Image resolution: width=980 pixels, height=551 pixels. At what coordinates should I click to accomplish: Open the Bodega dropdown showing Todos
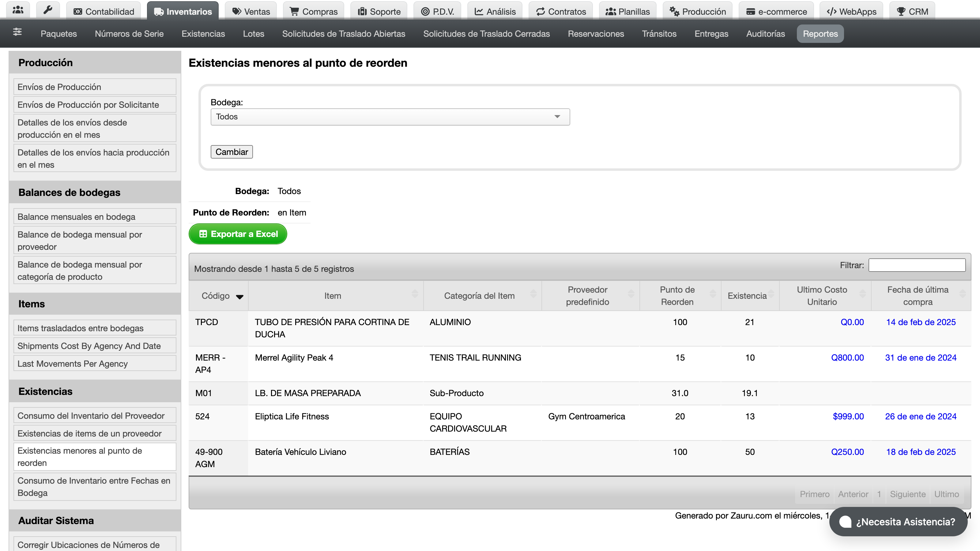tap(390, 117)
